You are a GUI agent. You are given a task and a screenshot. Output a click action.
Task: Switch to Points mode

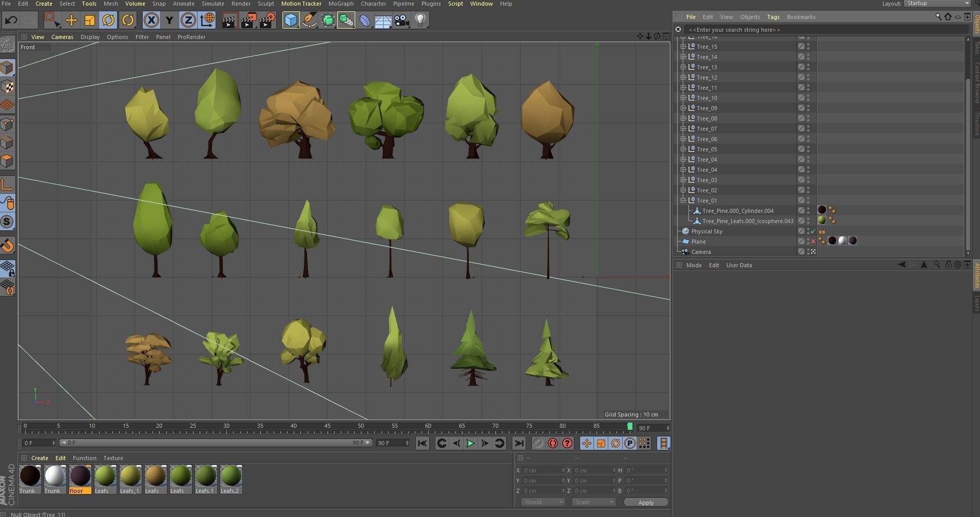coord(8,124)
